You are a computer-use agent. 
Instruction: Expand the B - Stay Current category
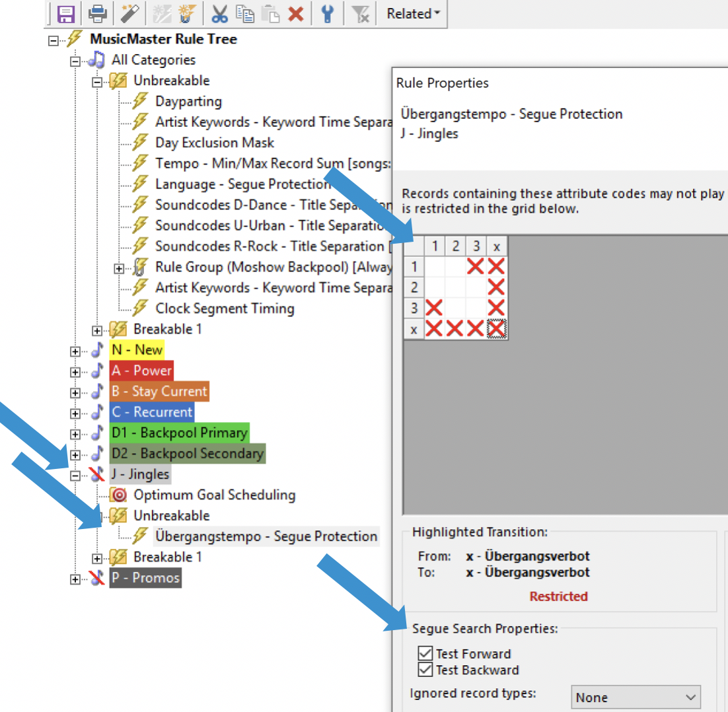tap(75, 393)
